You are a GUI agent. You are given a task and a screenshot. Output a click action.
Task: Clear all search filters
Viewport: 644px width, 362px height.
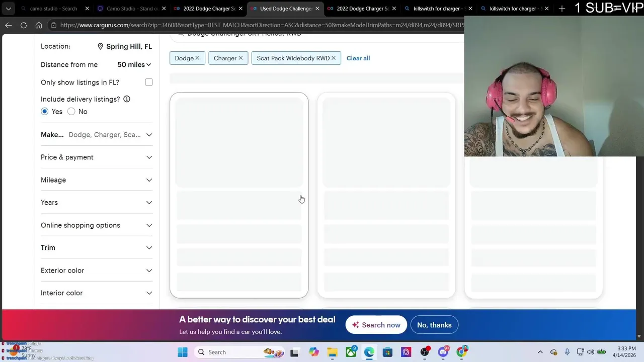(x=358, y=58)
